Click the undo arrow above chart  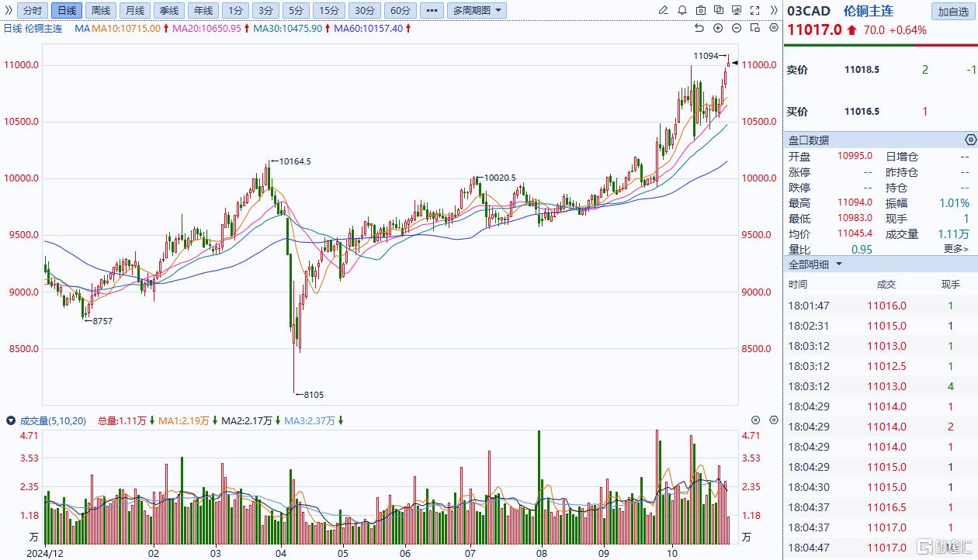[x=699, y=28]
